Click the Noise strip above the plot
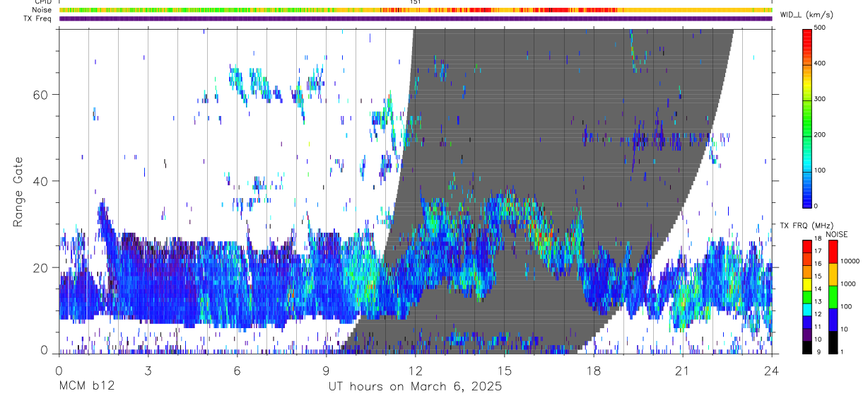This screenshot has width=868, height=401. [x=416, y=10]
